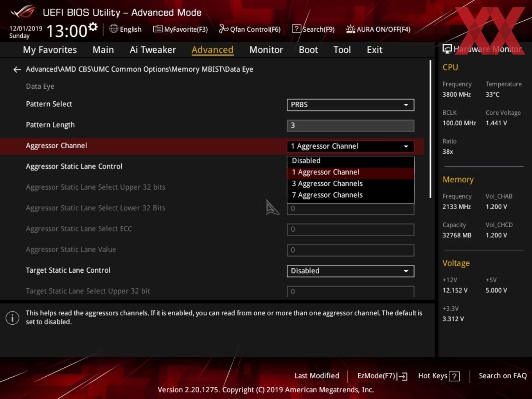The image size is (532, 399).
Task: Select Aggressor Static Lane Control label
Action: [x=74, y=166]
